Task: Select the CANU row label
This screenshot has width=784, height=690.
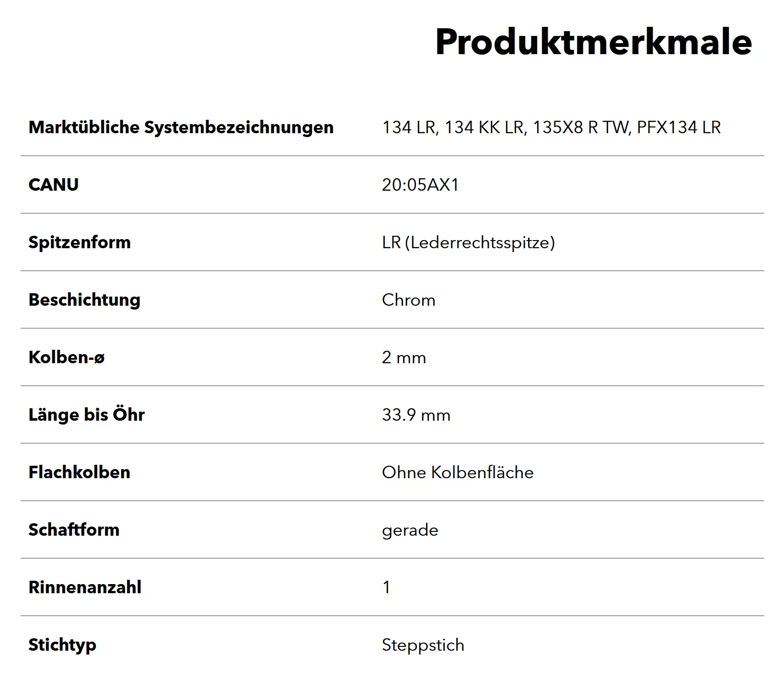Action: pos(54,185)
